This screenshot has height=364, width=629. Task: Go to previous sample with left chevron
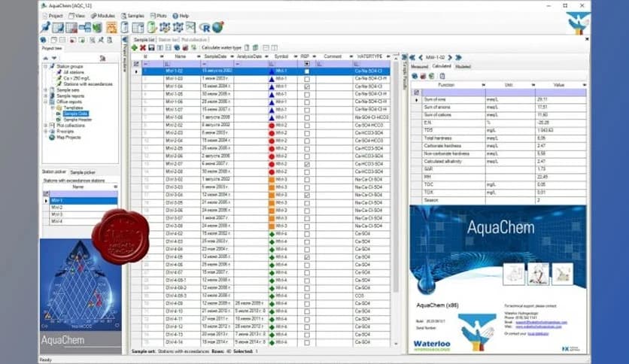pyautogui.click(x=421, y=58)
